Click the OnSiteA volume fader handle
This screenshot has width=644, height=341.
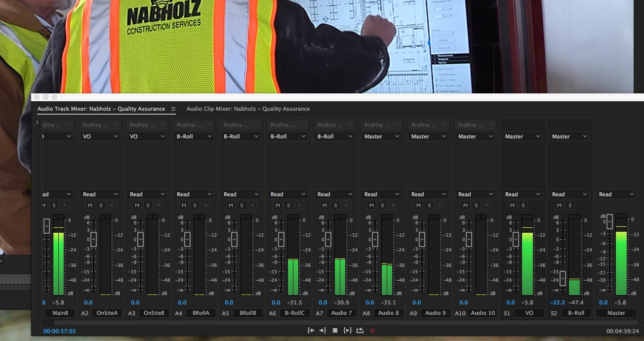point(93,240)
